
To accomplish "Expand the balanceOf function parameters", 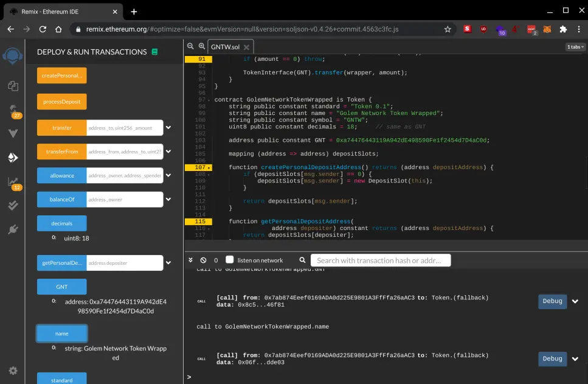I will tap(168, 200).
